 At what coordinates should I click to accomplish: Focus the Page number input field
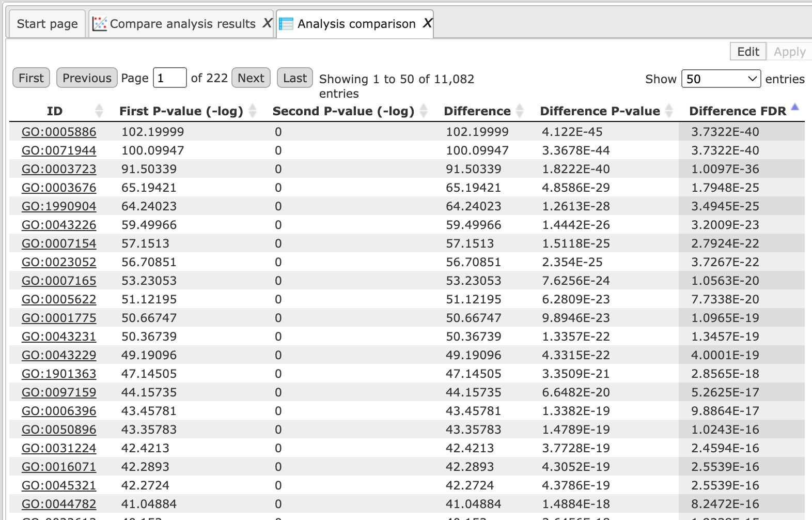(x=169, y=78)
